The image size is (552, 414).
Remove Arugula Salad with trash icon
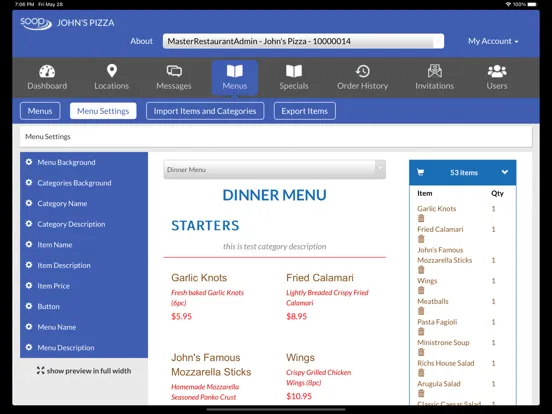tap(421, 393)
